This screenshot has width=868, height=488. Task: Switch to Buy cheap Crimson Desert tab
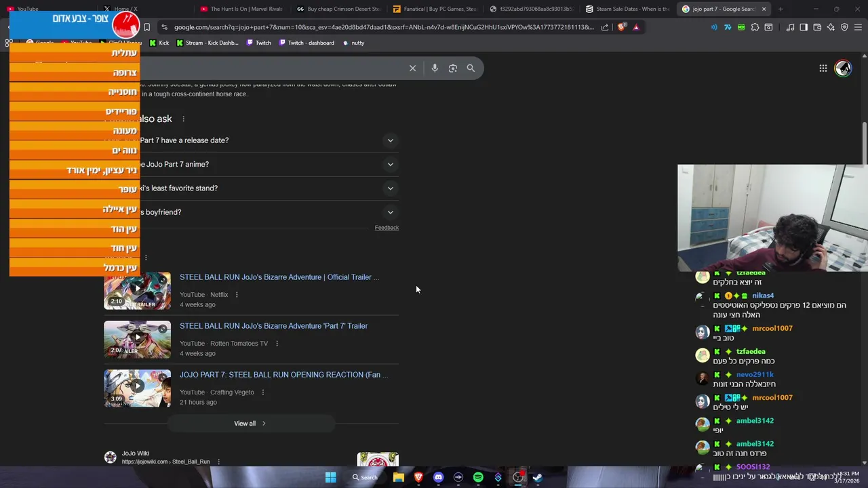tap(339, 9)
